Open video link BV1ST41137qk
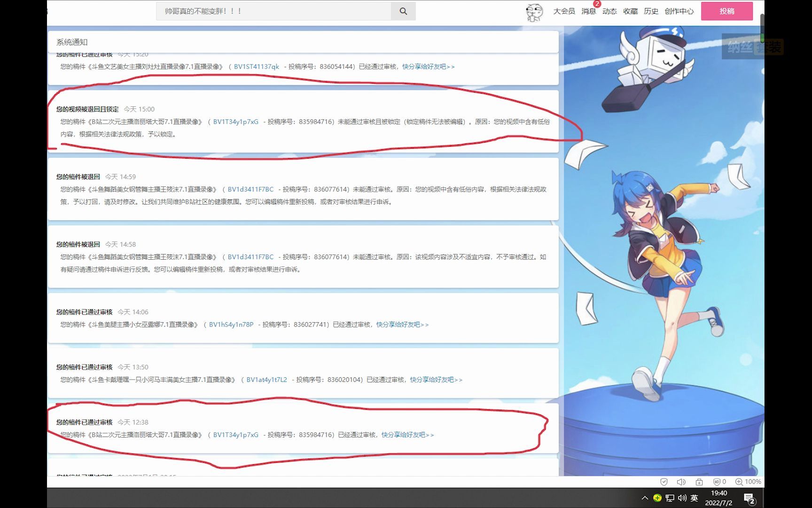Viewport: 812px width, 508px height. (257, 67)
